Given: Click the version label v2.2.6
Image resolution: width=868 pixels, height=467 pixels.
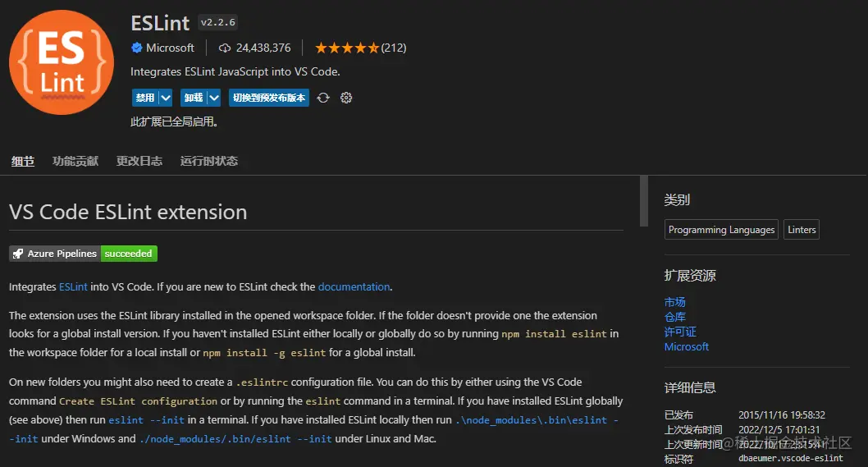Looking at the screenshot, I should (218, 23).
